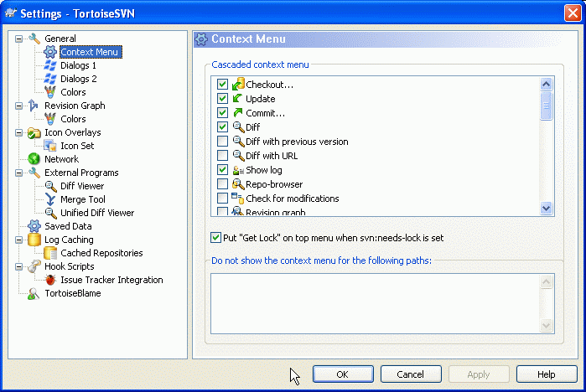
Task: Click the Cached Repositories icon
Action: click(x=50, y=253)
